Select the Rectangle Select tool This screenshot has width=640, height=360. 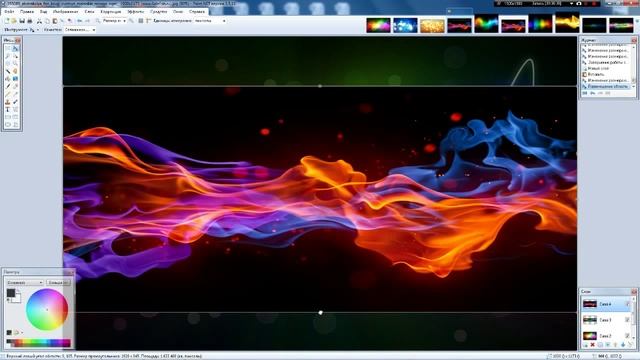(x=8, y=48)
